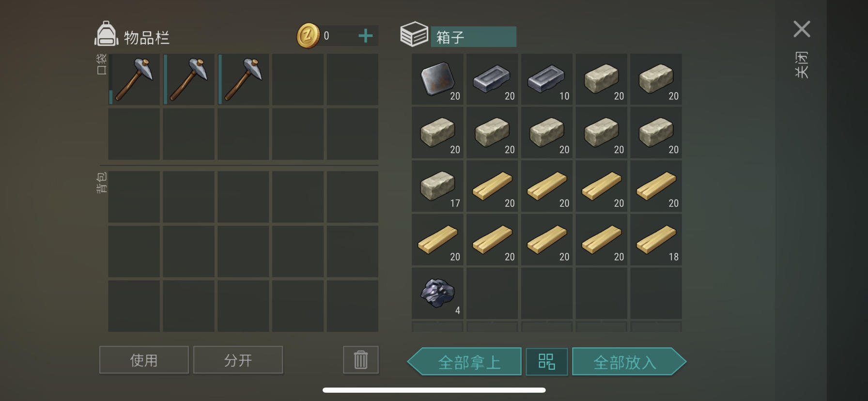Image resolution: width=868 pixels, height=401 pixels.
Task: Select the third pickaxe in the pocket
Action: (x=243, y=79)
